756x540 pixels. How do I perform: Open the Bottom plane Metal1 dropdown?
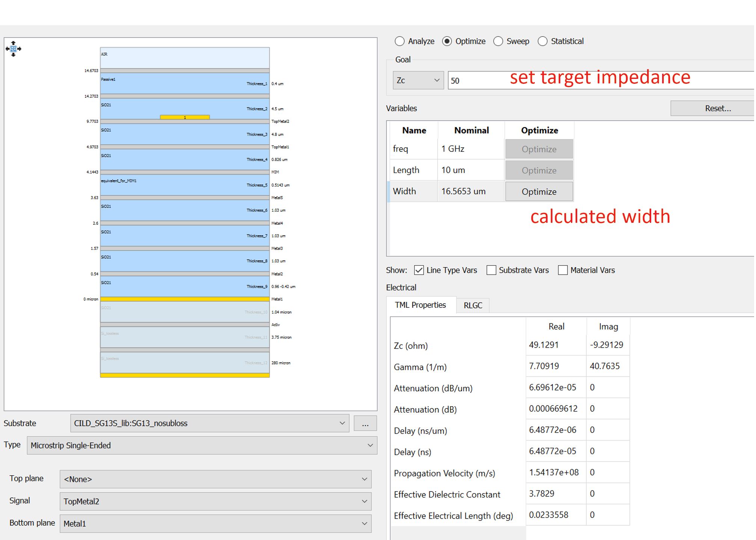pos(216,523)
